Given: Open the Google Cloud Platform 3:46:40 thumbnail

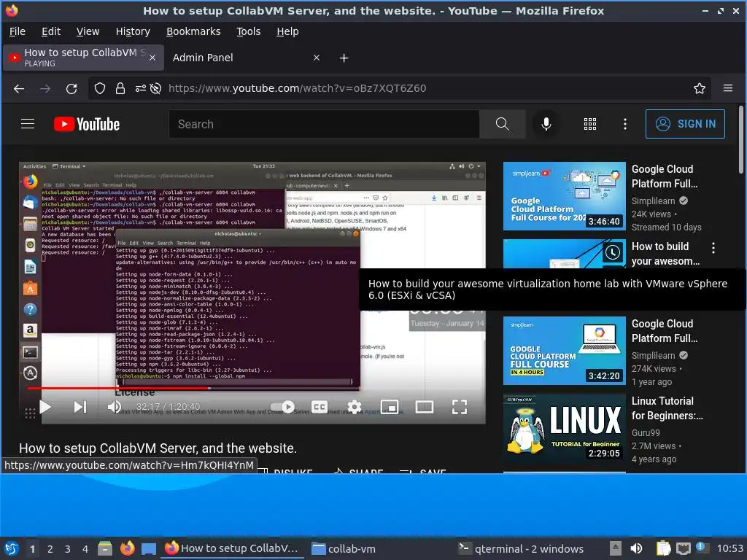Looking at the screenshot, I should point(564,196).
